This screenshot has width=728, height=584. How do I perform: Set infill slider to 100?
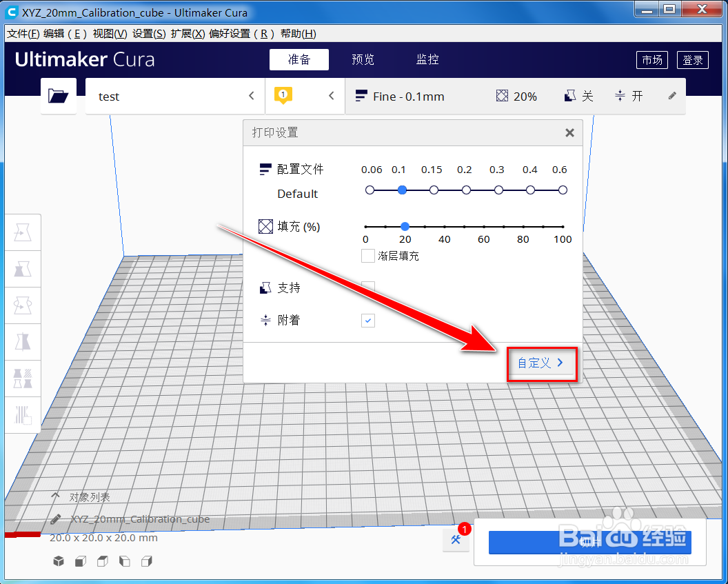tap(563, 227)
